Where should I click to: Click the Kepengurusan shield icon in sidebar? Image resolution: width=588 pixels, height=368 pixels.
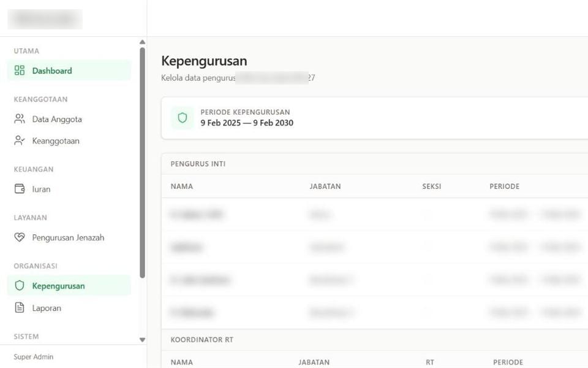click(x=20, y=285)
